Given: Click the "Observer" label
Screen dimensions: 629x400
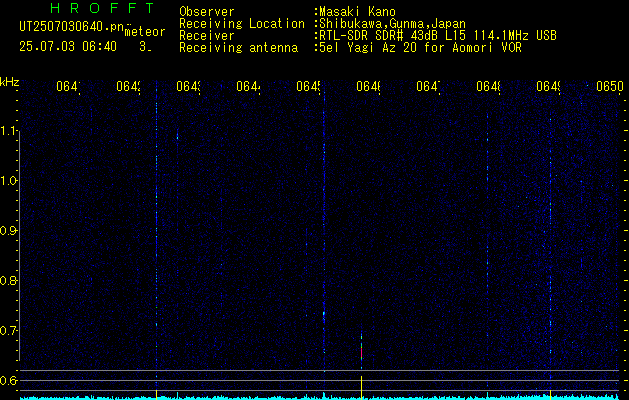Looking at the screenshot, I should coord(207,12).
